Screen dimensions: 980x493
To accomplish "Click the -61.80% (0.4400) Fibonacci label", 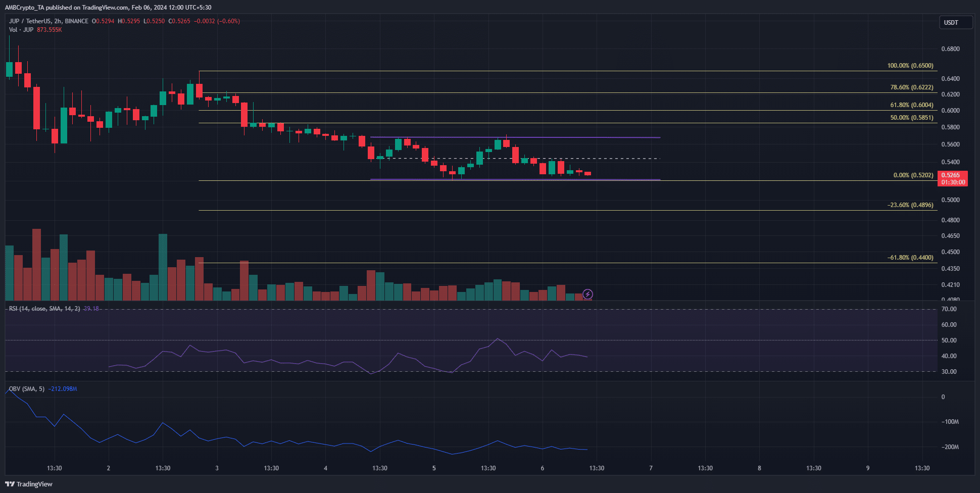I will pos(910,258).
